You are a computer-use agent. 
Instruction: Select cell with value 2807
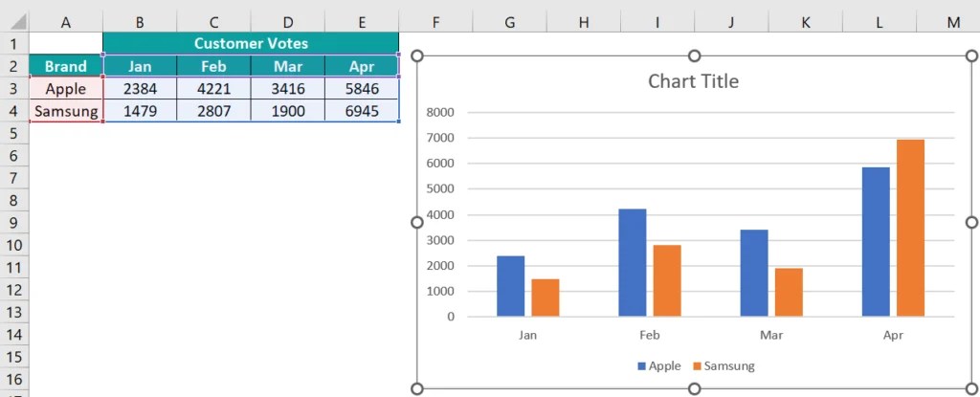[213, 111]
